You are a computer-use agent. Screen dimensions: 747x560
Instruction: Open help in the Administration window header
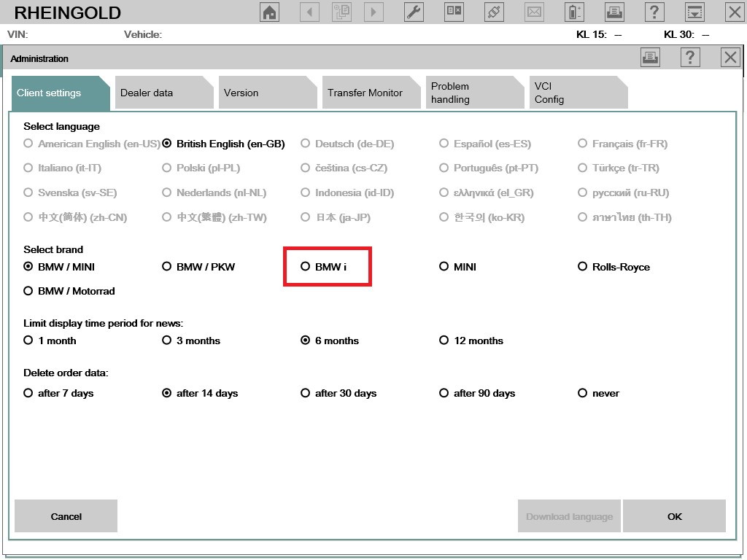click(690, 58)
